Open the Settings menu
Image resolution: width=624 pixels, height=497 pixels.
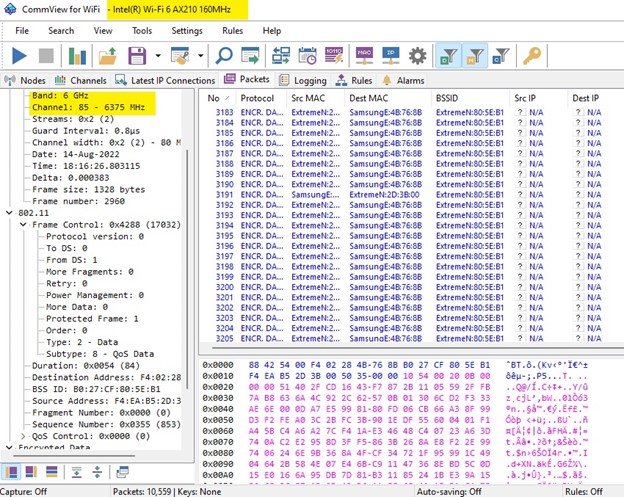(187, 31)
